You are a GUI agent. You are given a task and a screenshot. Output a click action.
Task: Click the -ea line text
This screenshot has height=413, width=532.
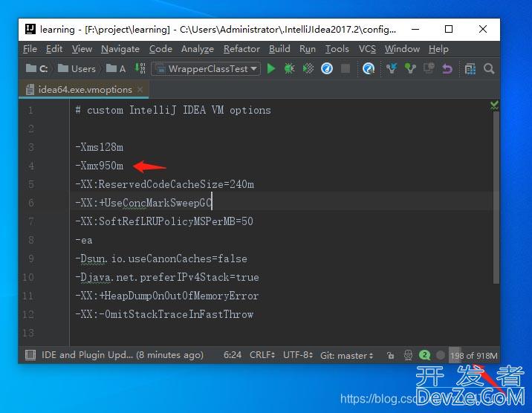83,240
